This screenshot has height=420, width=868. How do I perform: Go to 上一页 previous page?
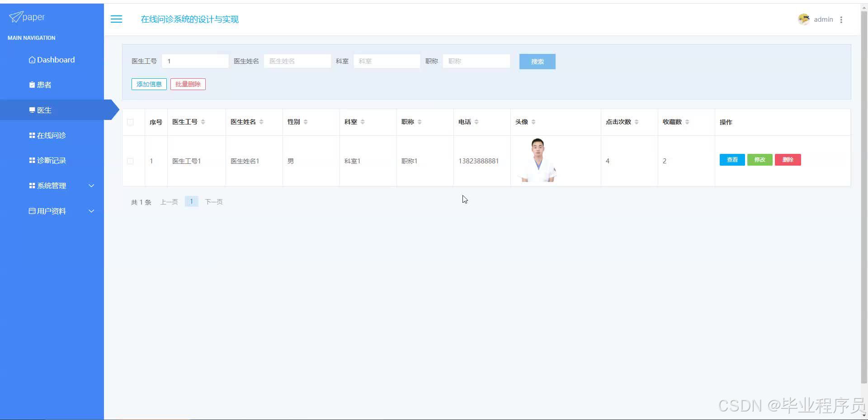[169, 202]
